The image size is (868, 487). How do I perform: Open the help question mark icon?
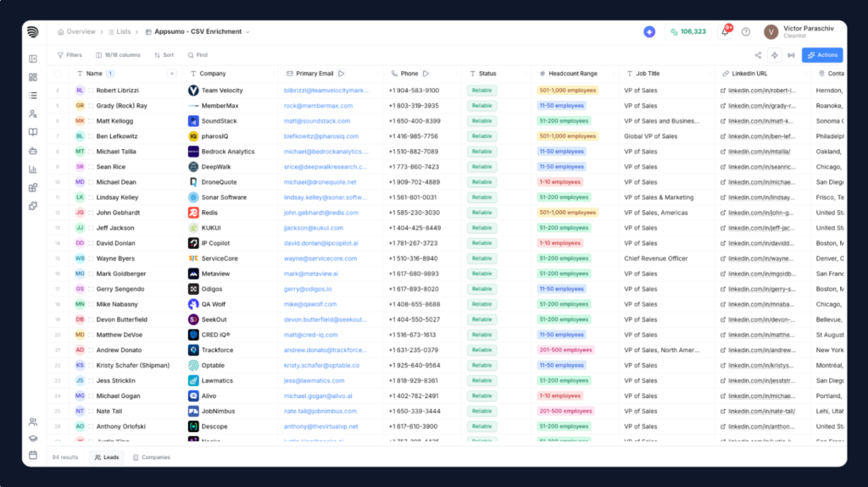pos(746,32)
